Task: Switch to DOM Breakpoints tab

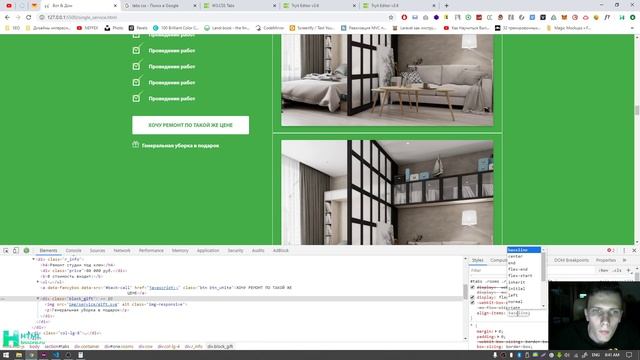Action: coord(571,260)
